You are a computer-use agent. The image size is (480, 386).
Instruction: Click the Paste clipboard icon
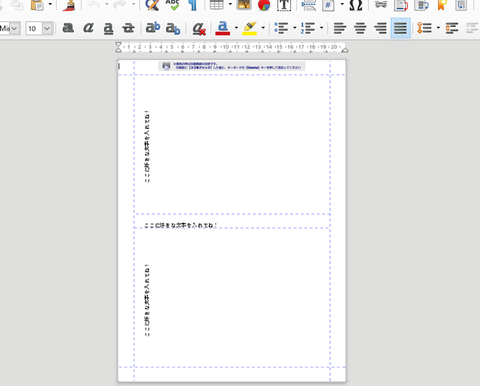pos(37,5)
